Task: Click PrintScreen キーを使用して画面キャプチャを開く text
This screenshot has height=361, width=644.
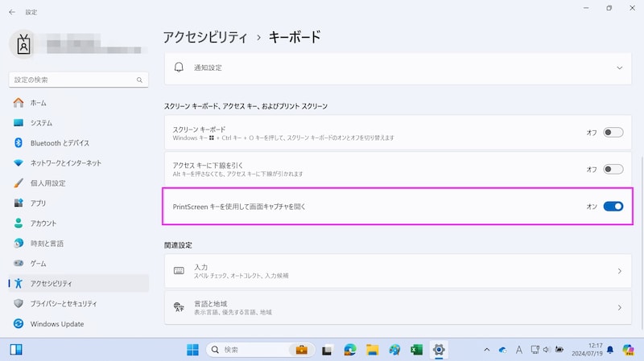Action: 239,207
